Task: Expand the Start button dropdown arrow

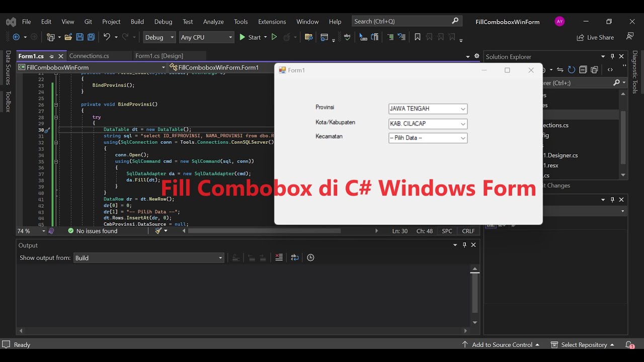Action: click(265, 37)
